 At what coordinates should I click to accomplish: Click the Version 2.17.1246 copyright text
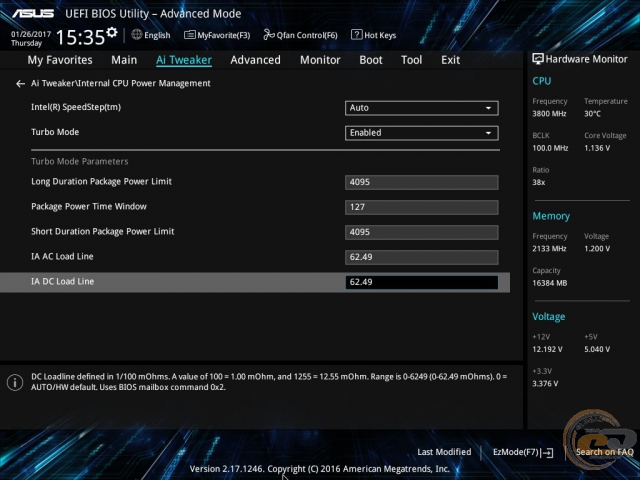(x=319, y=469)
